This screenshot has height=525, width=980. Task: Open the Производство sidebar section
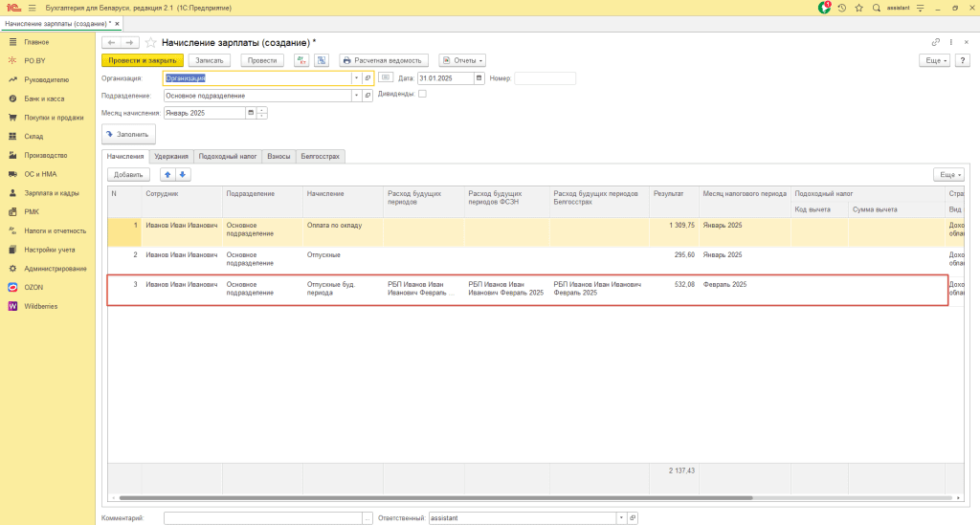point(46,156)
